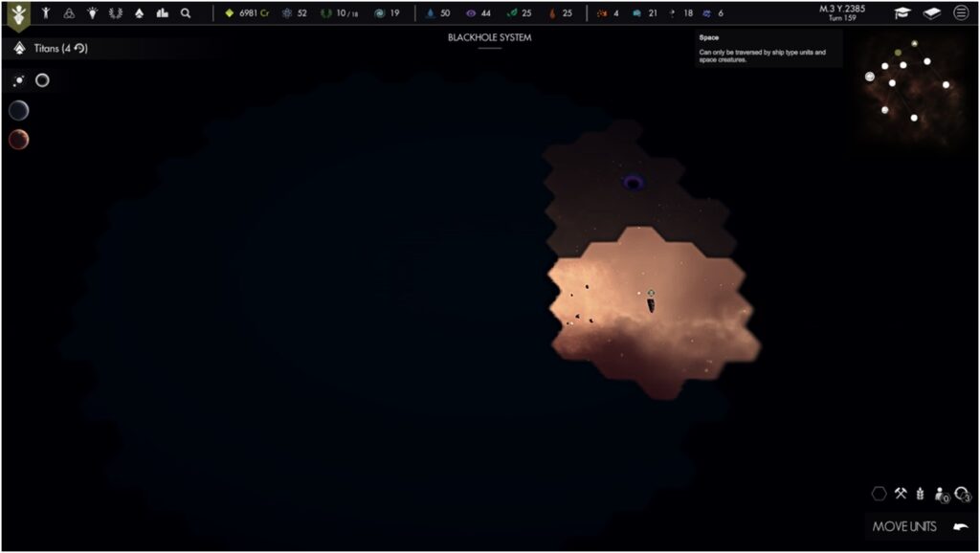
Task: Open the idle worker indicator showing 0
Action: pos(940,494)
